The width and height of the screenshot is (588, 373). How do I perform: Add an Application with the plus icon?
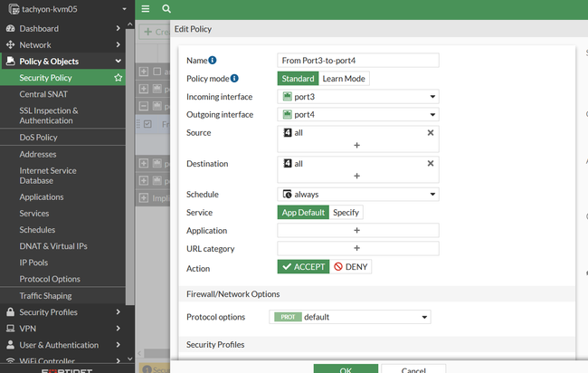tap(356, 231)
